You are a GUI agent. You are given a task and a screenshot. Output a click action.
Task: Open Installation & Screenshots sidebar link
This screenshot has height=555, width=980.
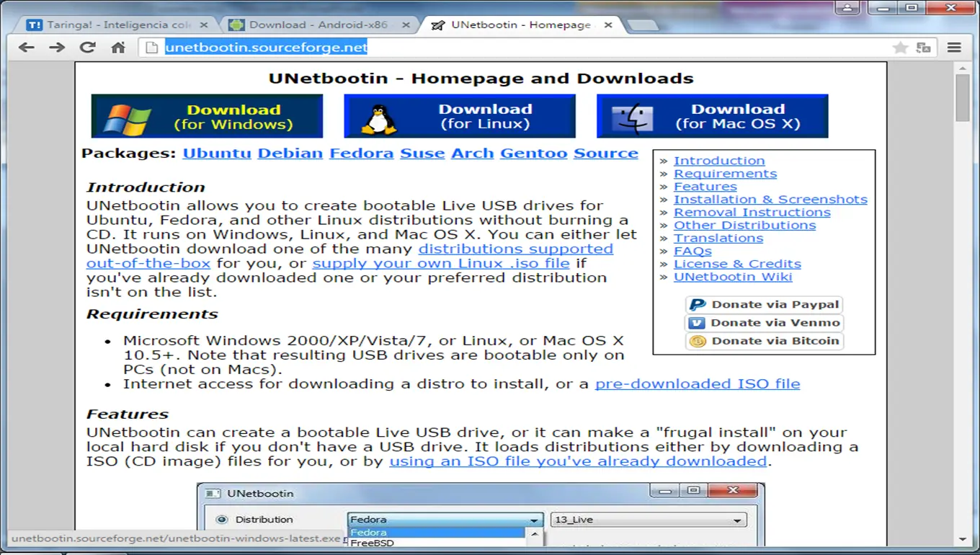click(770, 200)
